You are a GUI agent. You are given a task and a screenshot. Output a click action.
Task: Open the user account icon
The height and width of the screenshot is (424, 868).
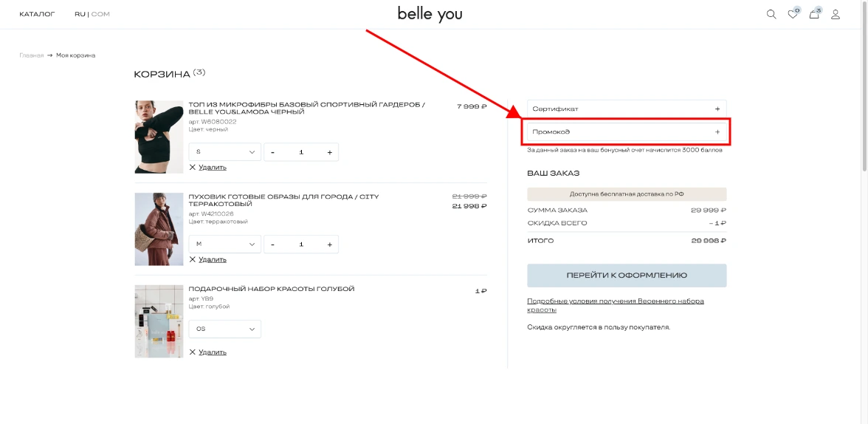pos(836,15)
